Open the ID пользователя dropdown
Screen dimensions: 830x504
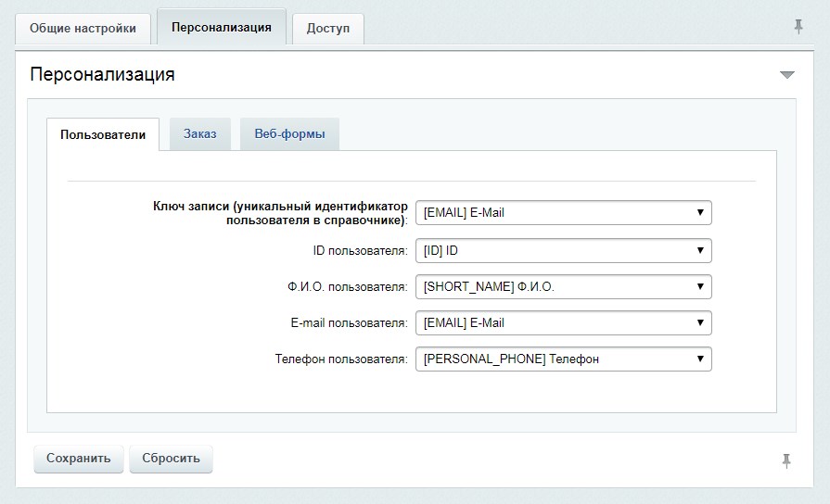pos(563,250)
